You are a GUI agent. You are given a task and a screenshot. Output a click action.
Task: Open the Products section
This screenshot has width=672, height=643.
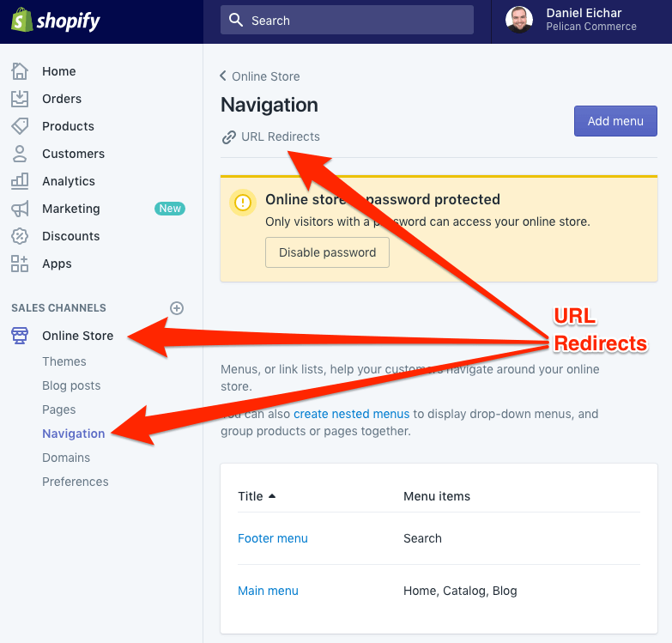(68, 126)
